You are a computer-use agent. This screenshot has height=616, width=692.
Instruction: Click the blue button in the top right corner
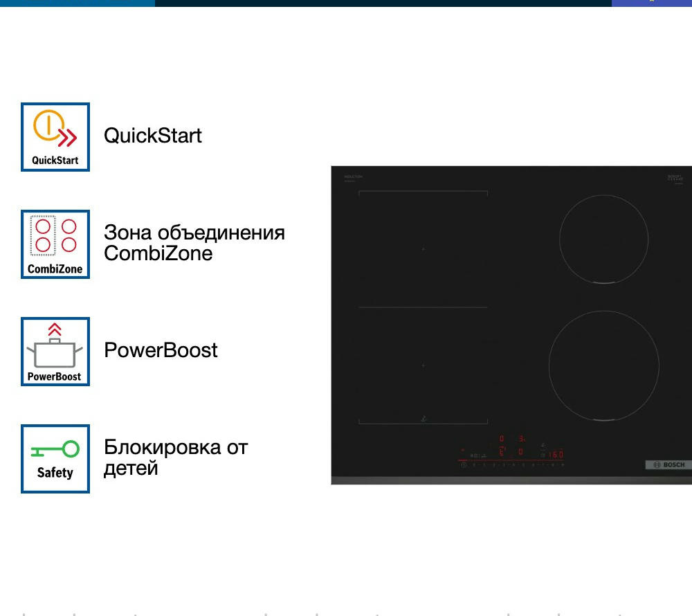(x=651, y=3)
